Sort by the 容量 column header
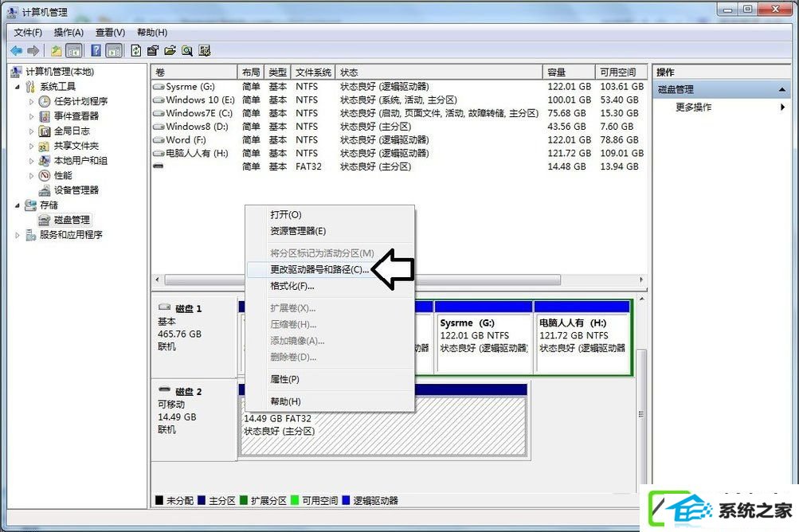 pyautogui.click(x=569, y=72)
